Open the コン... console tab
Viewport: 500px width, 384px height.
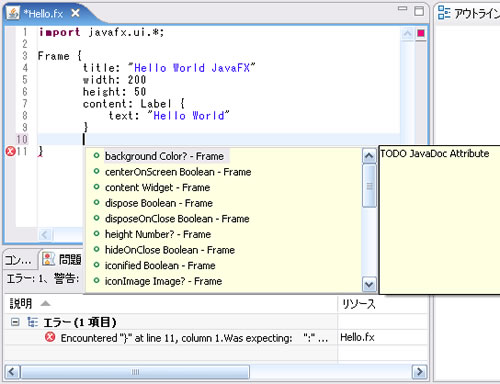click(x=18, y=260)
